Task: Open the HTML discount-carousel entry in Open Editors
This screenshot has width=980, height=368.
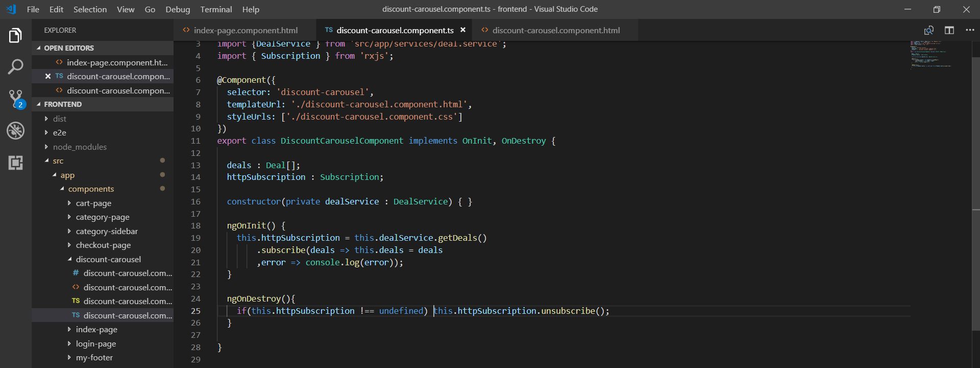Action: tap(103, 90)
